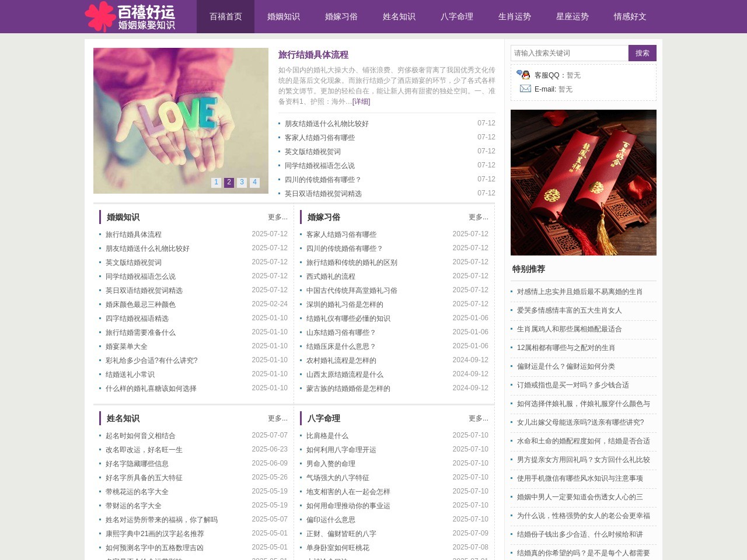Expand 更多 in the 婚嫁习俗 section
Viewport: 747px width, 560px height.
click(478, 217)
